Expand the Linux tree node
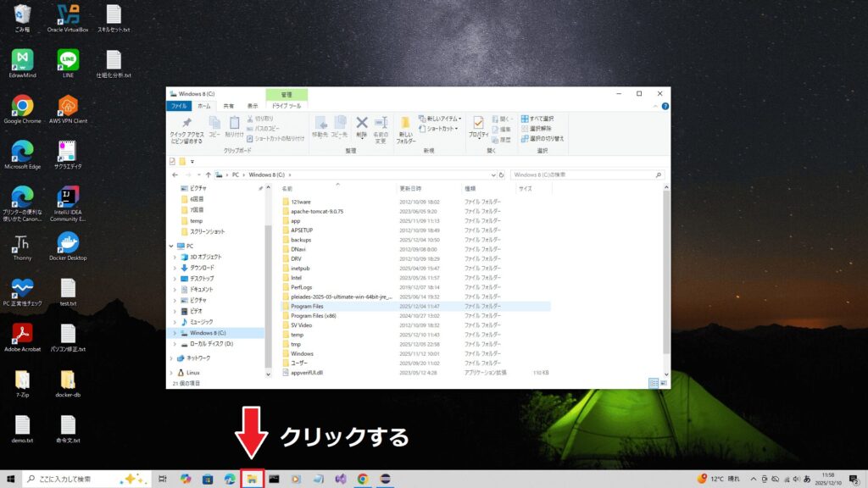The height and width of the screenshot is (488, 868). (175, 372)
